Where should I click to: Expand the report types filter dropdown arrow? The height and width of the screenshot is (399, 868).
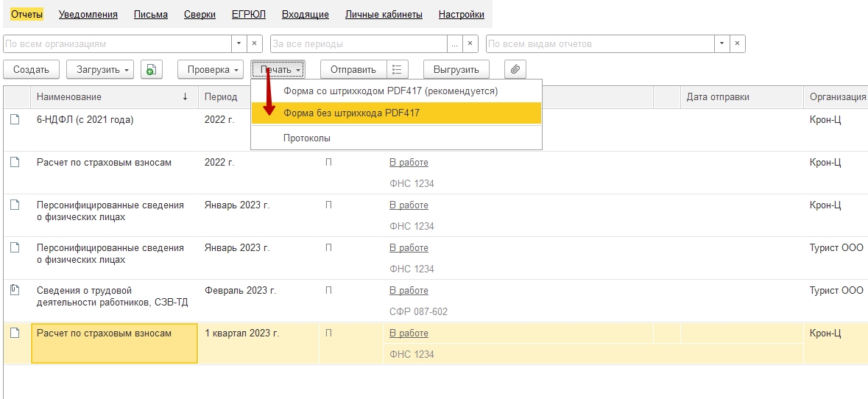(721, 44)
